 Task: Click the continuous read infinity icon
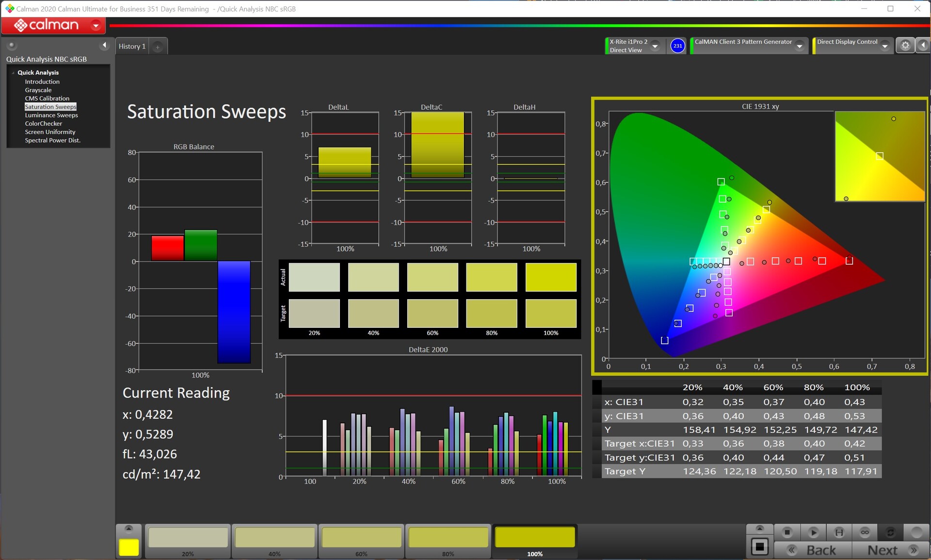(865, 532)
